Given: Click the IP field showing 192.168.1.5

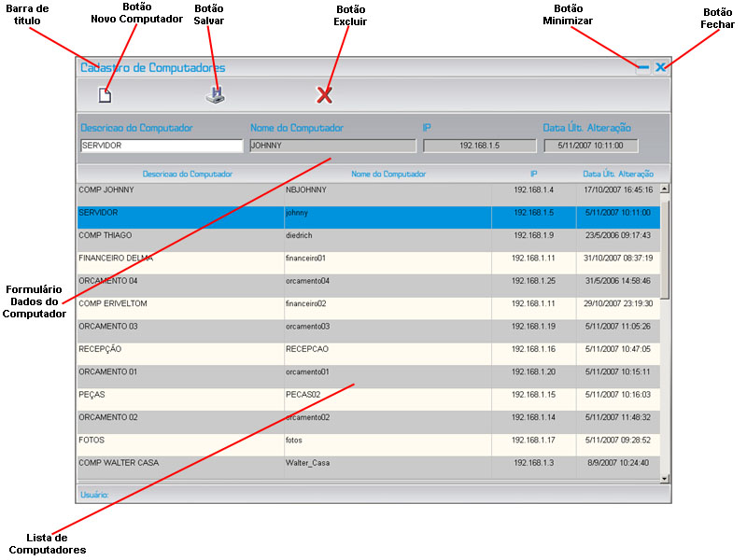Looking at the screenshot, I should click(x=480, y=146).
